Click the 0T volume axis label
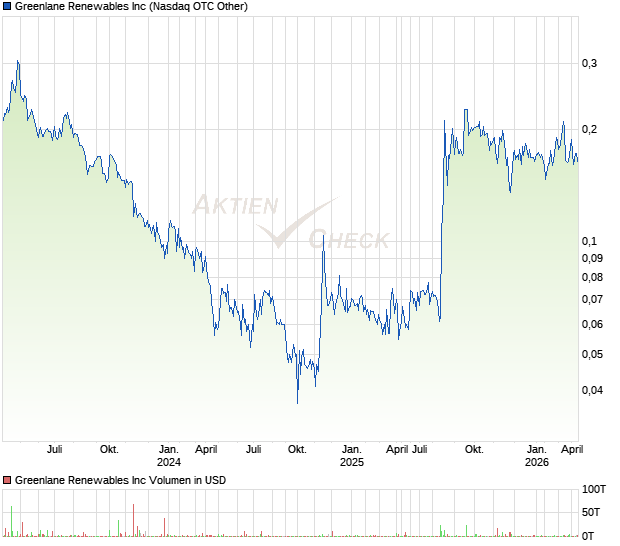The height and width of the screenshot is (546, 620). pyautogui.click(x=588, y=536)
